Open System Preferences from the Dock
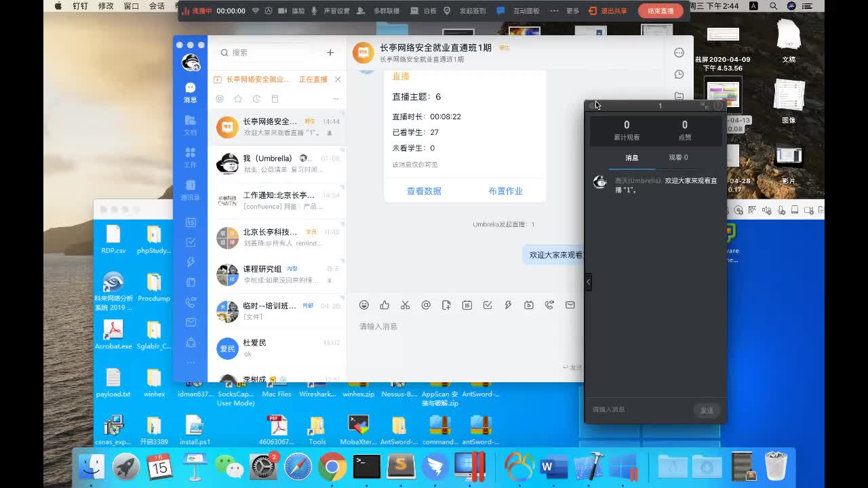 (263, 467)
